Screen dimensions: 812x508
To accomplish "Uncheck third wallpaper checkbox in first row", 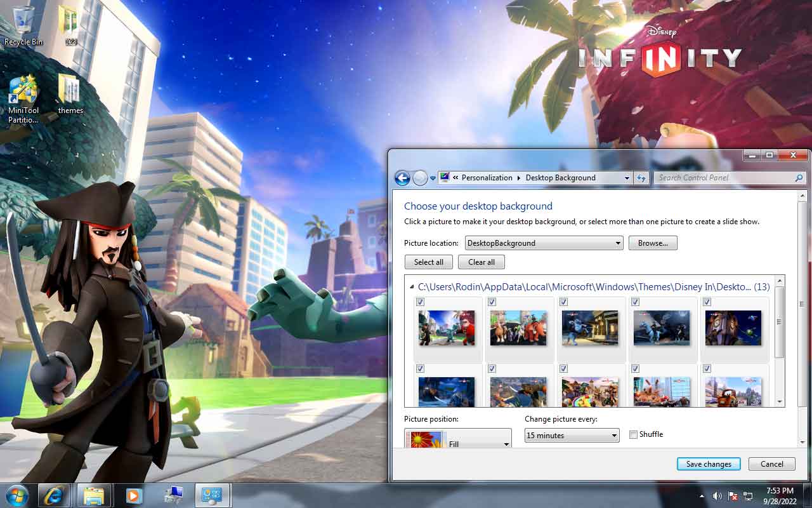I will coord(563,302).
